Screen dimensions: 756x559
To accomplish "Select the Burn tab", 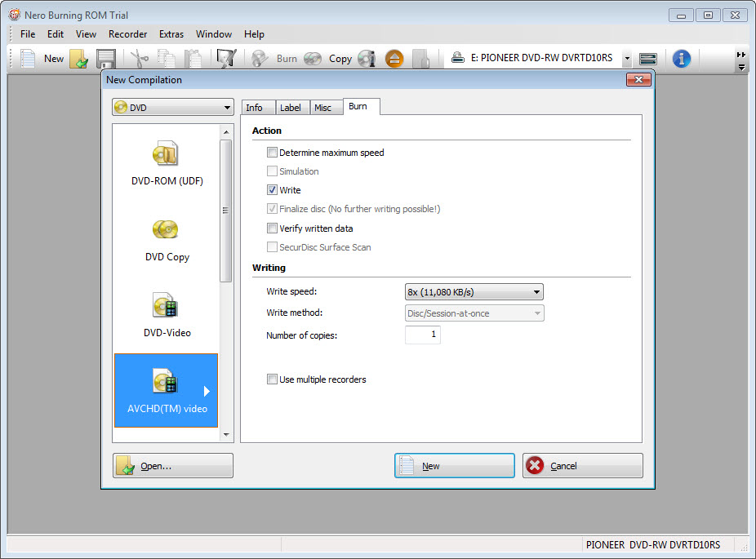I will click(x=361, y=107).
